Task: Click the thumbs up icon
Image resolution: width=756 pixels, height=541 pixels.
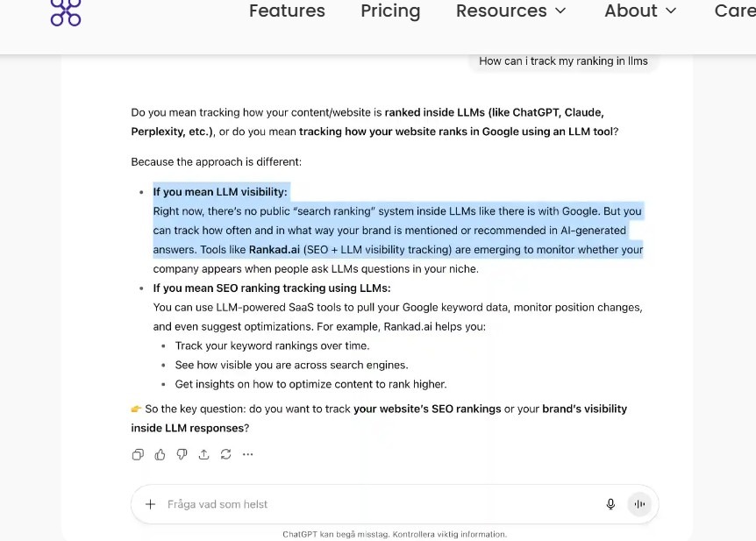Action: (x=160, y=454)
